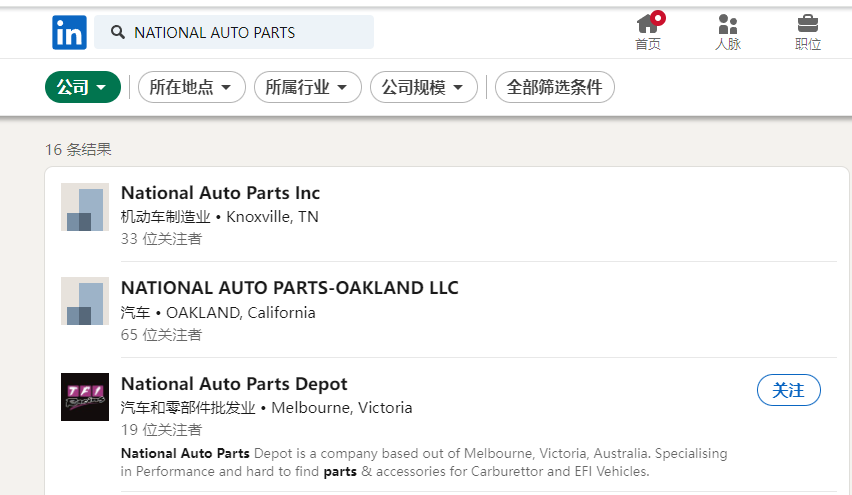Click the Depot company description snippet
852x495 pixels.
[x=424, y=462]
